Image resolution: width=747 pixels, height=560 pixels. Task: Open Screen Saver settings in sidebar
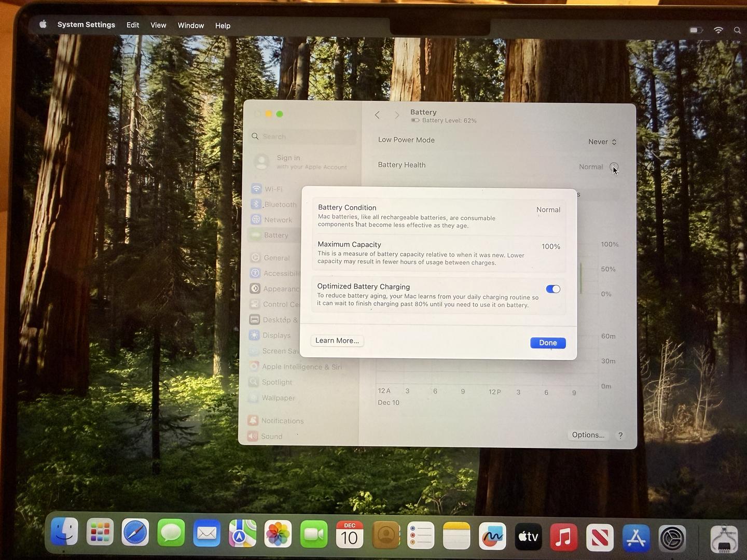[275, 351]
